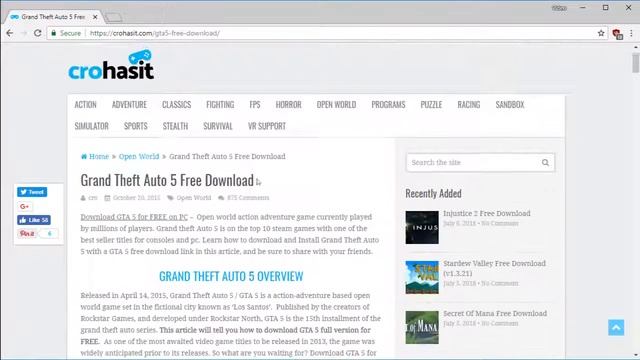The width and height of the screenshot is (640, 360).
Task: Open the STEALTH category
Action: pos(175,126)
